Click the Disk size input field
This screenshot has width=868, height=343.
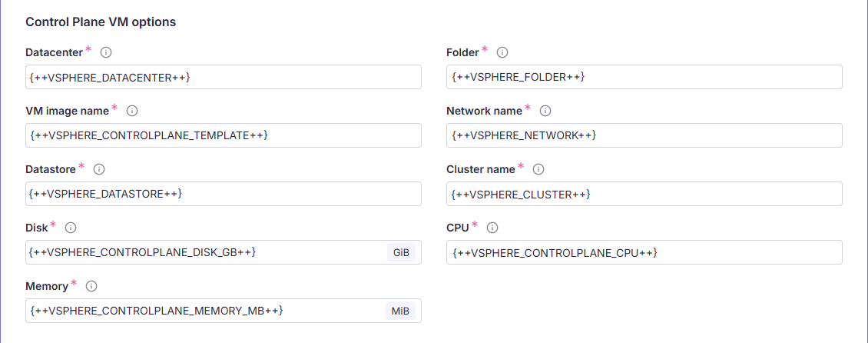pyautogui.click(x=204, y=252)
